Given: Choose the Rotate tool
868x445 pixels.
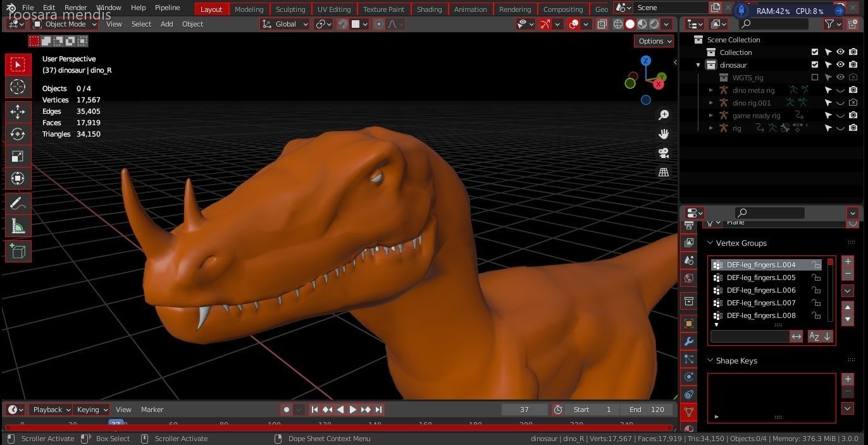Looking at the screenshot, I should point(18,134).
